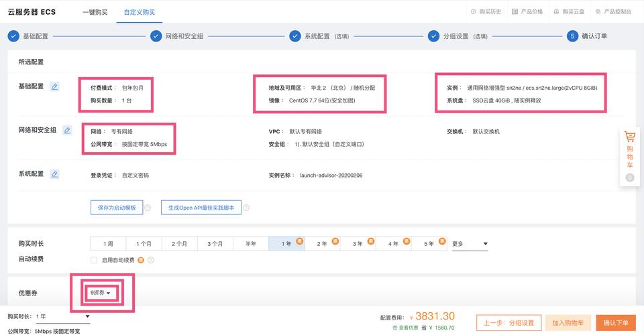Select the 3 个月 purchase duration
The image size is (644, 335).
pyautogui.click(x=215, y=244)
